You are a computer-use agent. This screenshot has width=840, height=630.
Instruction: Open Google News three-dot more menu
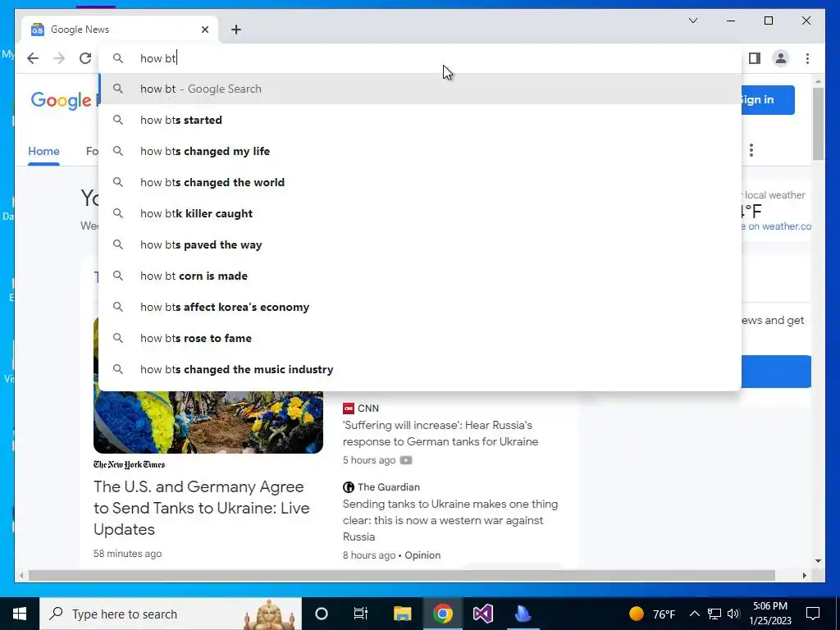pos(751,150)
